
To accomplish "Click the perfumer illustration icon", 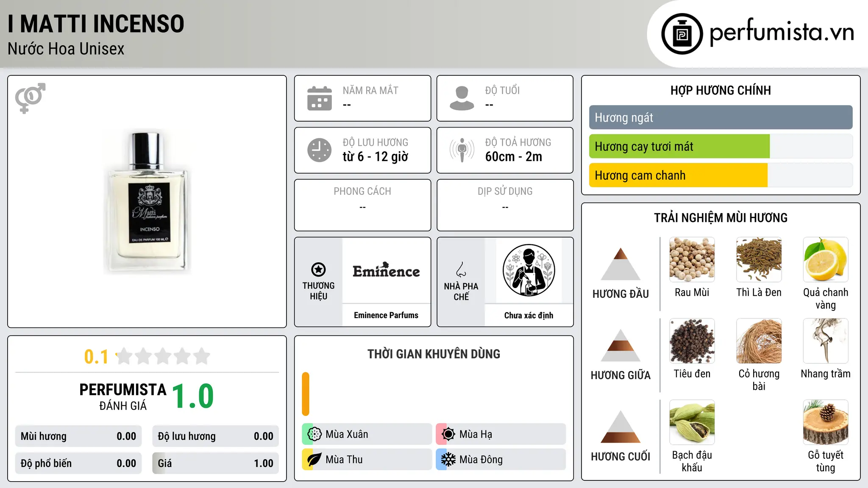I will click(x=529, y=270).
